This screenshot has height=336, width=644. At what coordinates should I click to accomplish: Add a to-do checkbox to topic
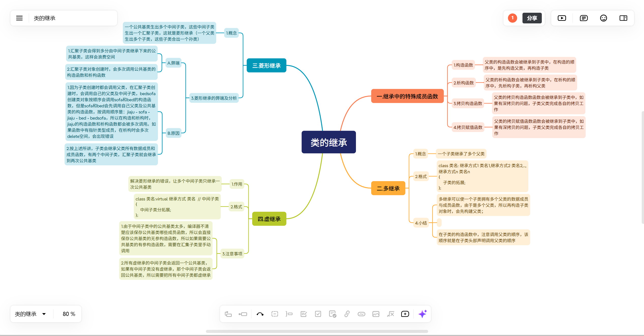click(x=318, y=314)
